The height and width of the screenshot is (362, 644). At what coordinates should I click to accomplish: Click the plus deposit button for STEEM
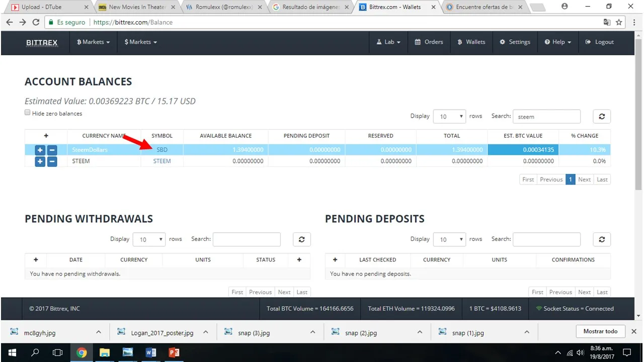pos(40,161)
